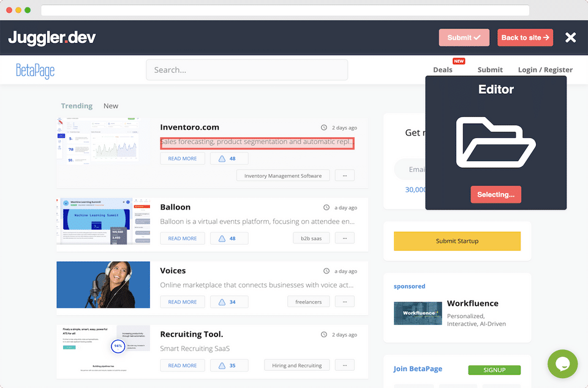
Task: Click the green chat bubble icon
Action: (562, 364)
